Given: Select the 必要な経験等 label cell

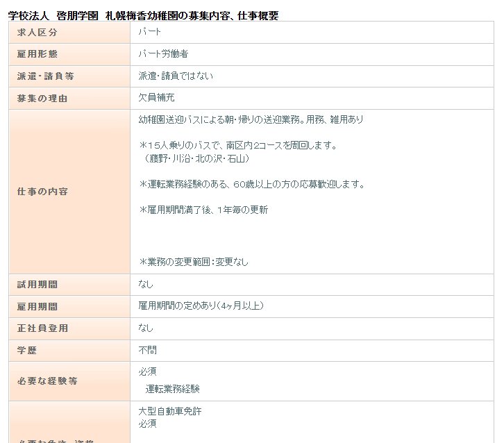Looking at the screenshot, I should coord(47,381).
